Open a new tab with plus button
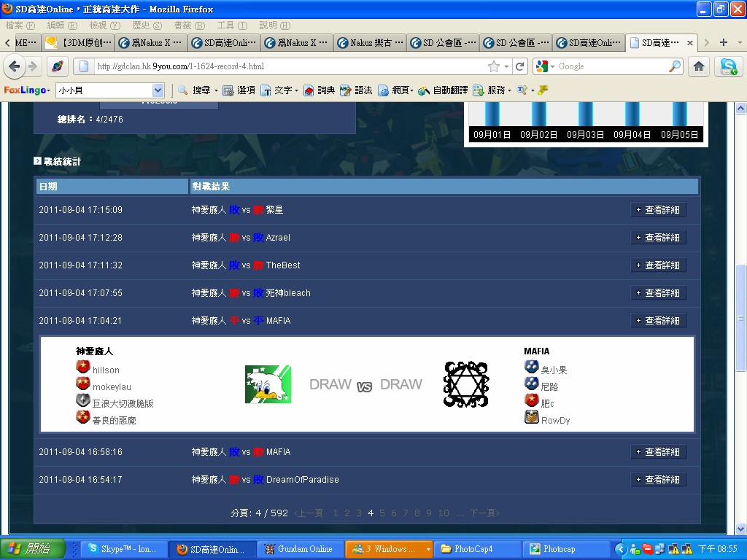Screen dimensions: 747x560 723,42
